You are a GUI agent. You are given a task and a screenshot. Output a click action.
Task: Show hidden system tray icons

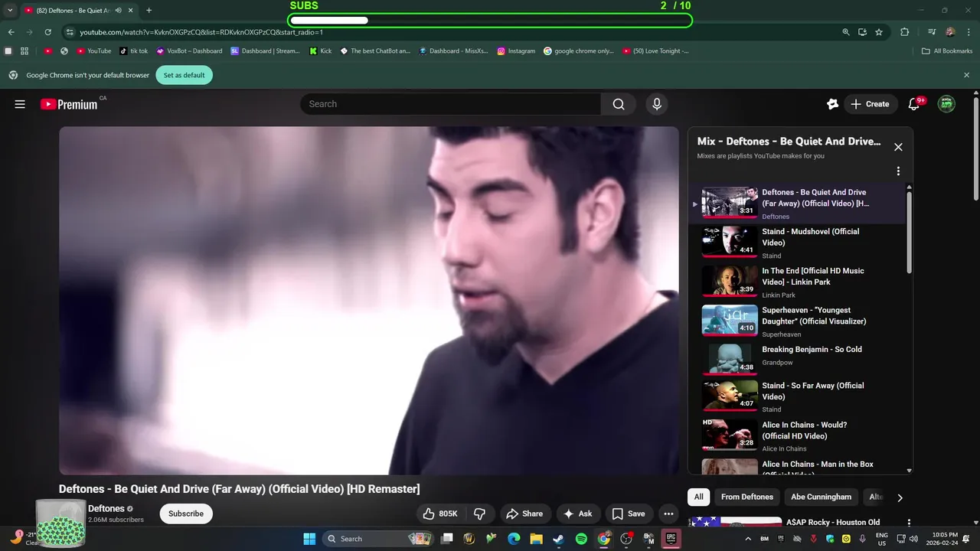pos(748,539)
